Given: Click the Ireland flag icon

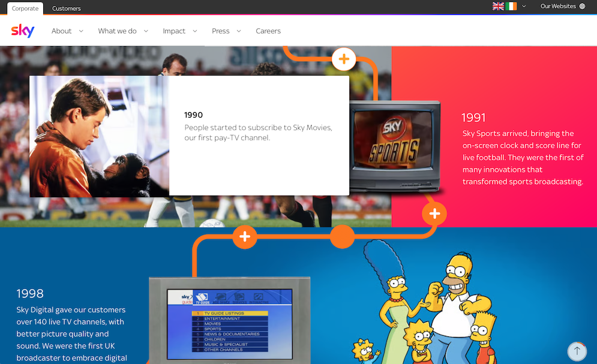Looking at the screenshot, I should point(511,7).
